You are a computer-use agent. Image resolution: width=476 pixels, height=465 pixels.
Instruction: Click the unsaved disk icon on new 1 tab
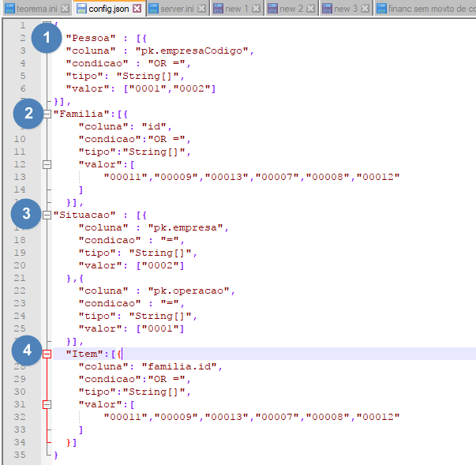pos(218,9)
